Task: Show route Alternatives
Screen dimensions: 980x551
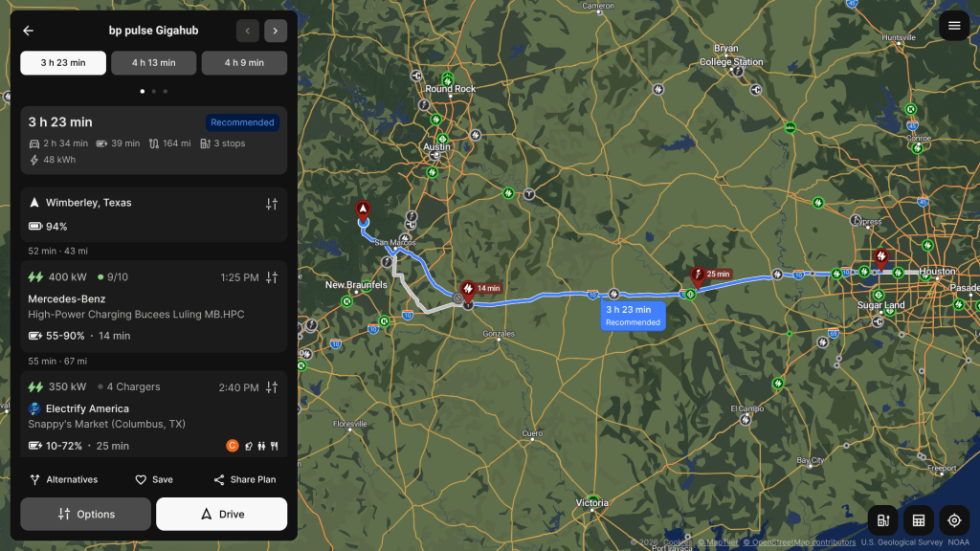Action: click(x=64, y=480)
